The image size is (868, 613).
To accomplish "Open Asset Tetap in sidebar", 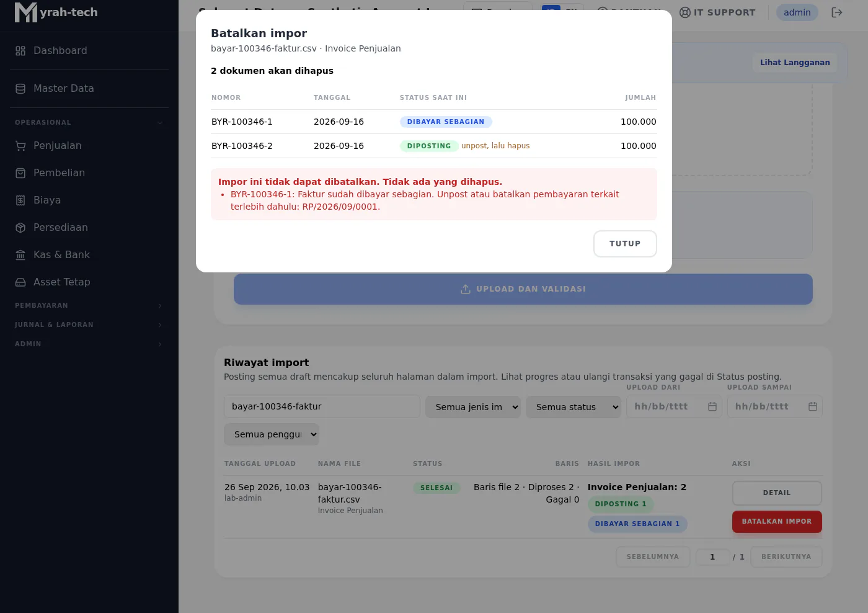I will (x=89, y=282).
